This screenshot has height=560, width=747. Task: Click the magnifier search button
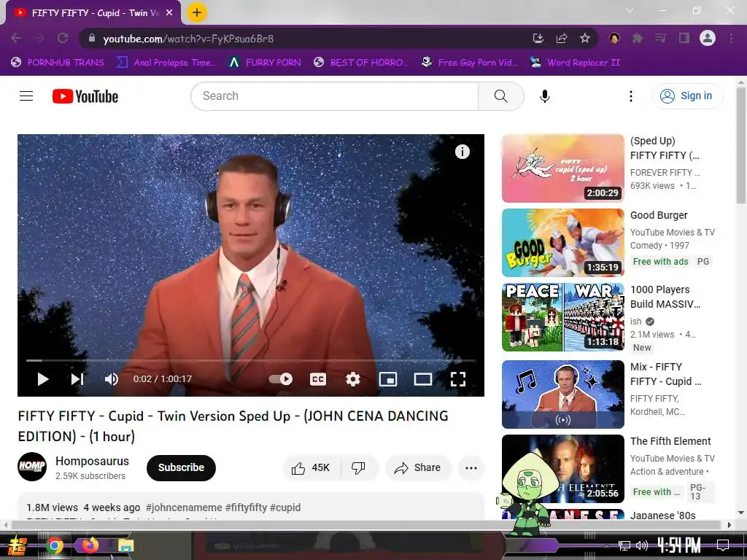point(500,96)
